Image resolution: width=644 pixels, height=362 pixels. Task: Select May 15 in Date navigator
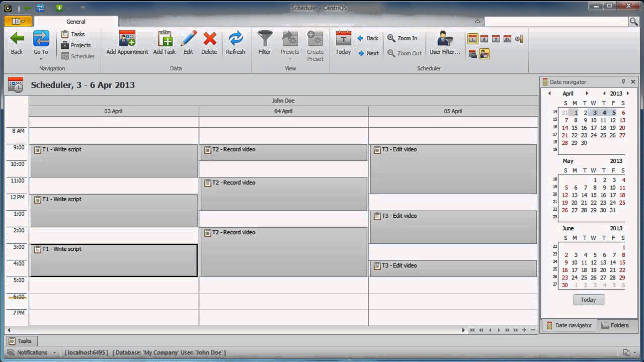tap(594, 195)
